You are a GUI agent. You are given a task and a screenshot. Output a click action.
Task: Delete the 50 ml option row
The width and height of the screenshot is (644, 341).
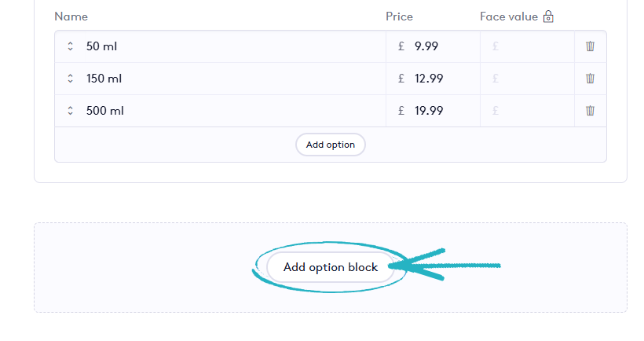[590, 46]
